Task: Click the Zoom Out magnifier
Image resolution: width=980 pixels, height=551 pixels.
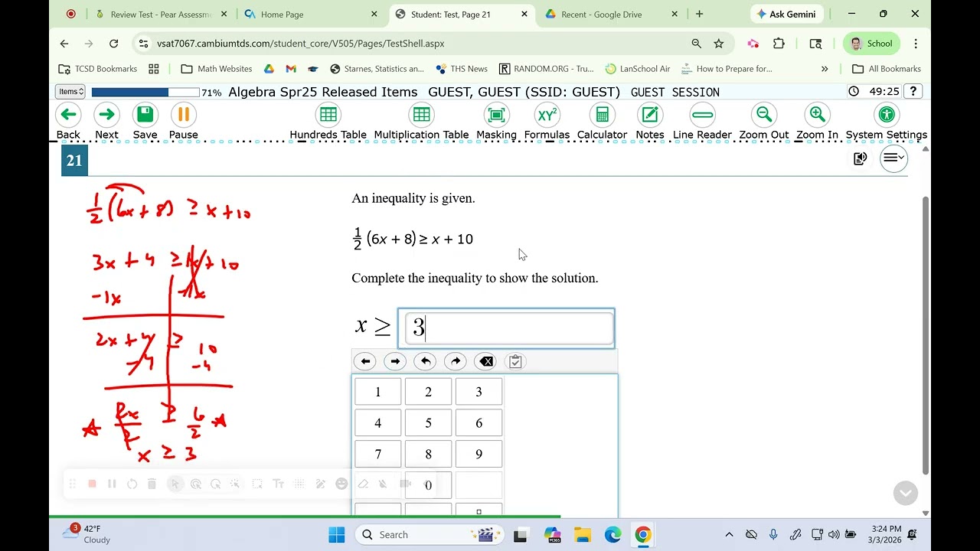Action: [764, 122]
